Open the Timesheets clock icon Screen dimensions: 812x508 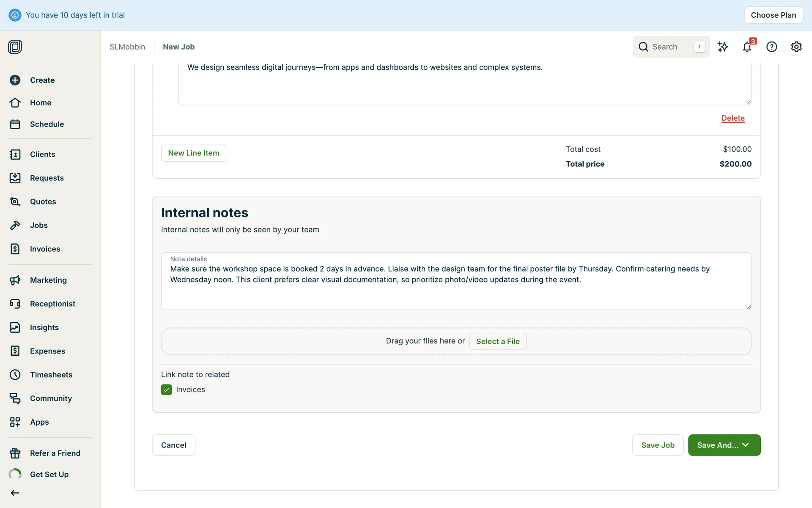[x=15, y=375]
